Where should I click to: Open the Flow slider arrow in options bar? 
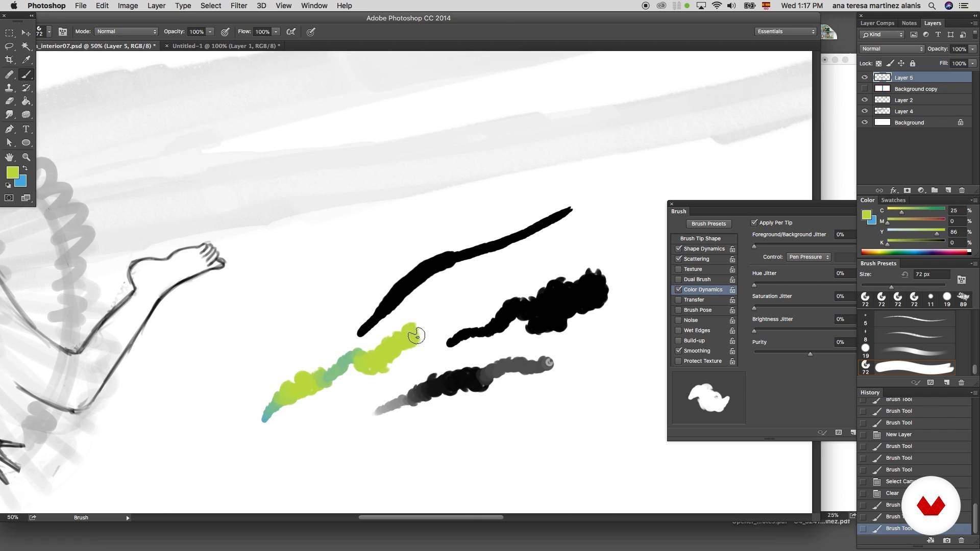(x=276, y=32)
